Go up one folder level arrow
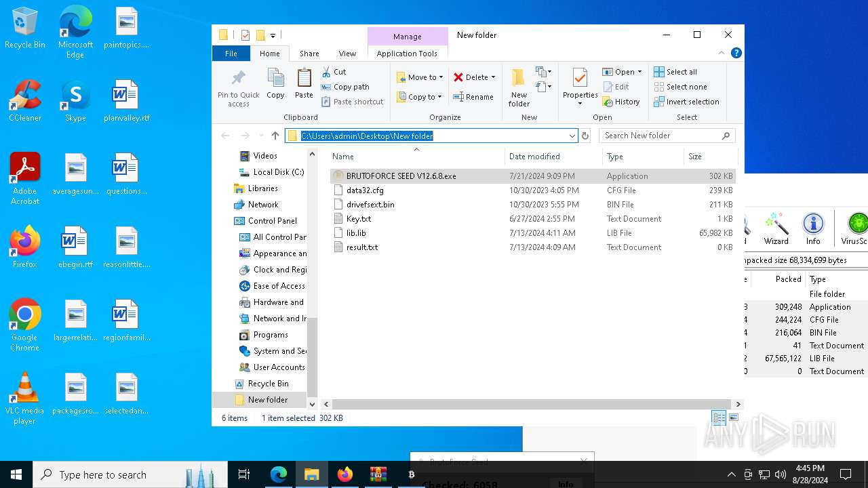Screen dimensions: 868x488 coord(275,136)
